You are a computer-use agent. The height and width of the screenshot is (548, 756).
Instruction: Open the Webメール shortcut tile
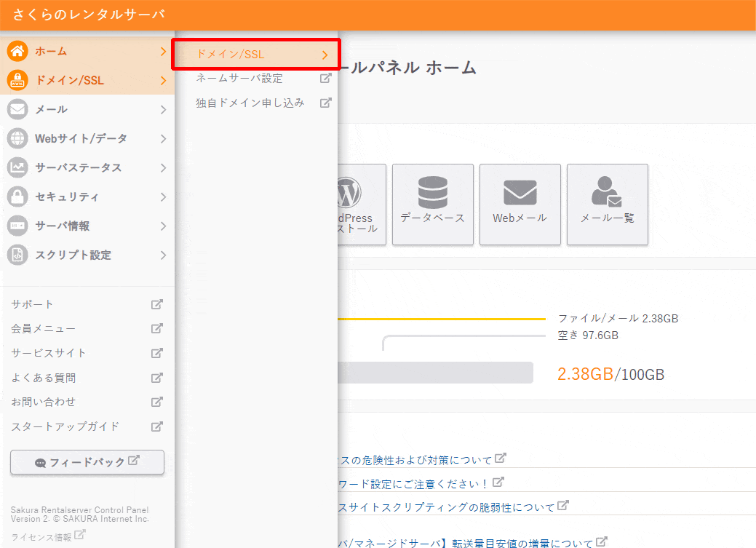pyautogui.click(x=520, y=204)
